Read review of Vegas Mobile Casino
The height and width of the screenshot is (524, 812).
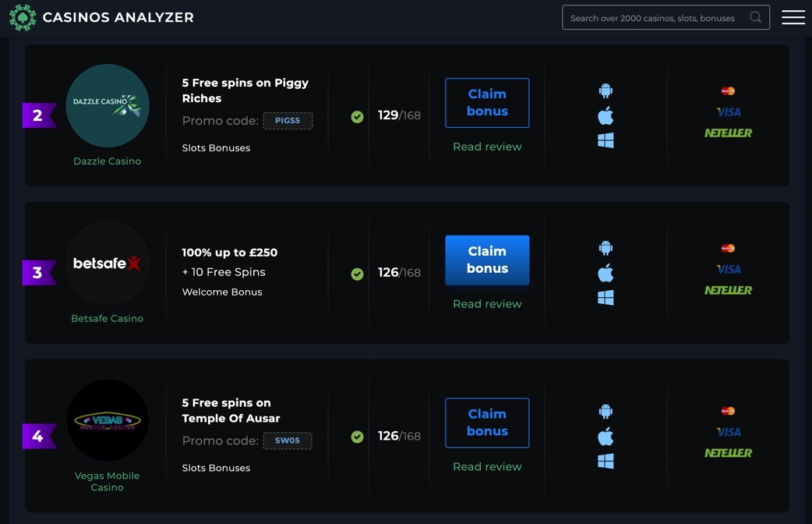pyautogui.click(x=487, y=466)
